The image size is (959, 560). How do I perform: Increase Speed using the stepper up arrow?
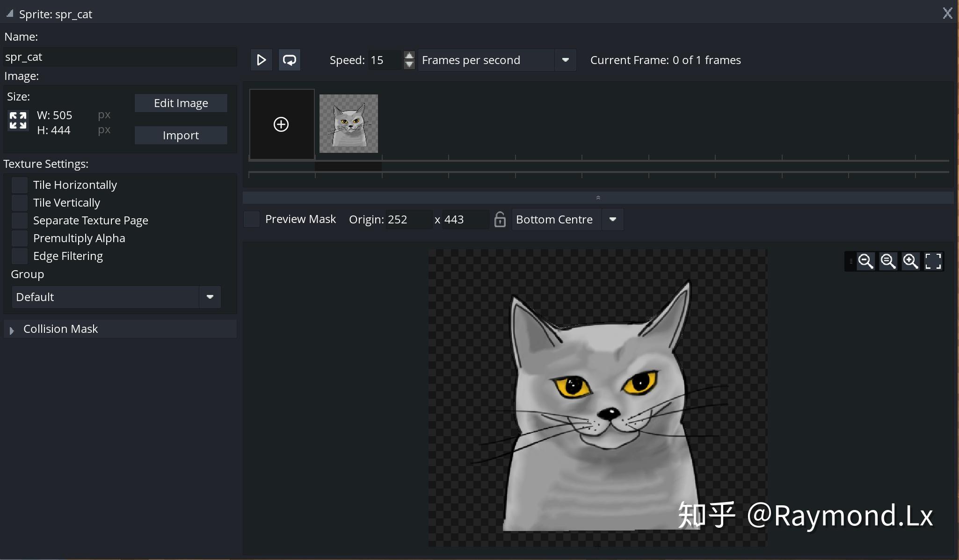click(409, 56)
